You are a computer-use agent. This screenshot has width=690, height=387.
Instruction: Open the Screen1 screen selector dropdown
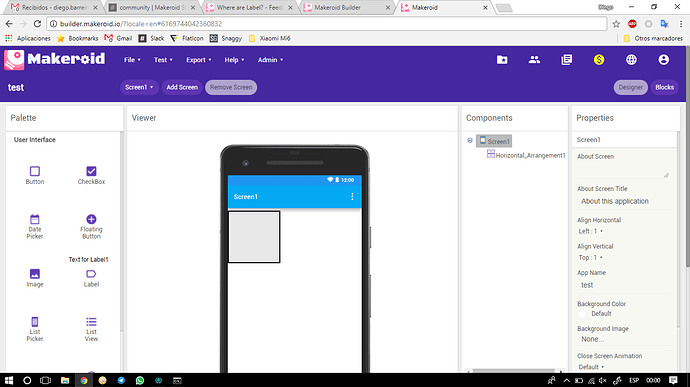tap(139, 87)
